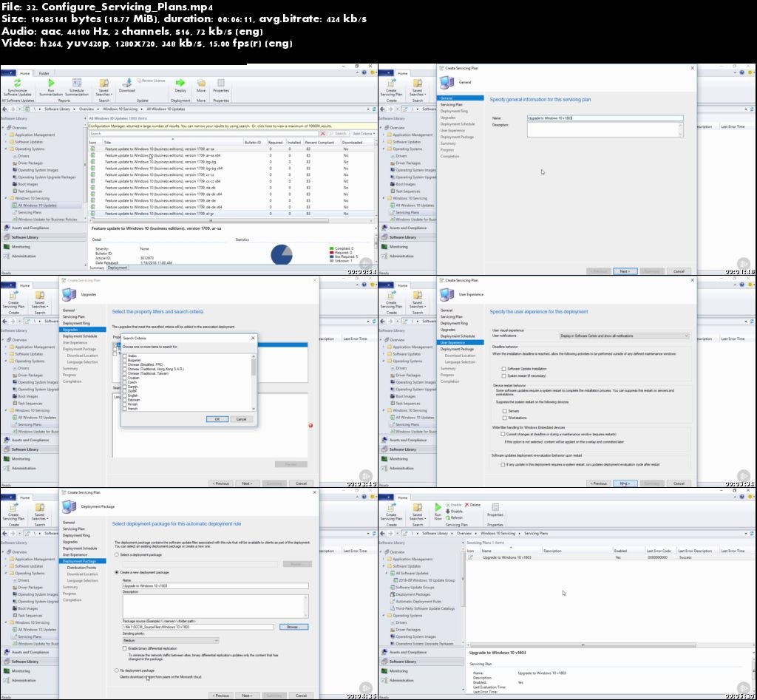This screenshot has width=757, height=700.
Task: Click the Download ribbon icon
Action: point(127,83)
